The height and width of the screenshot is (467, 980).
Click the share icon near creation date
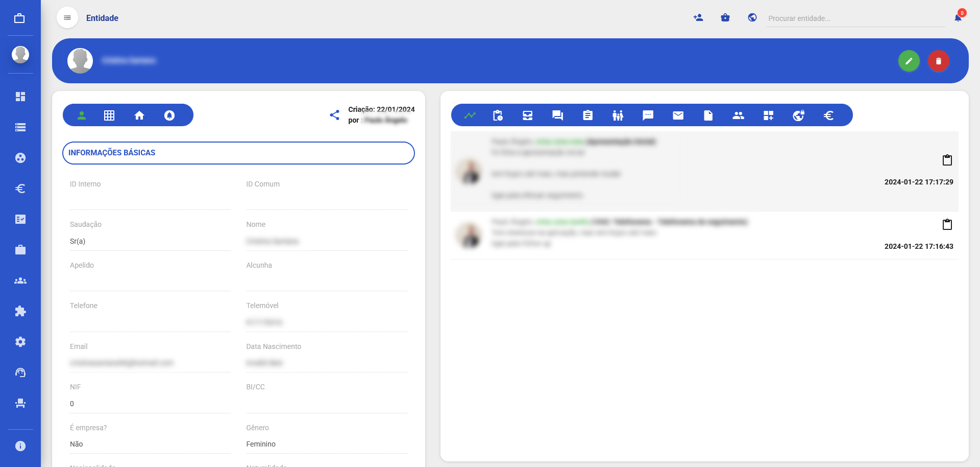[334, 115]
